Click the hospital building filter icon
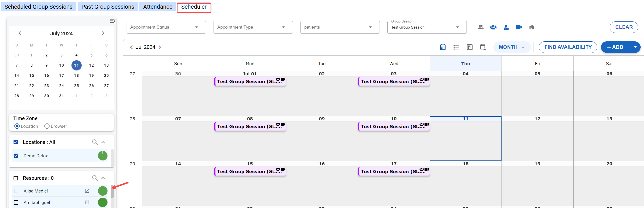The width and height of the screenshot is (644, 208). [x=531, y=27]
